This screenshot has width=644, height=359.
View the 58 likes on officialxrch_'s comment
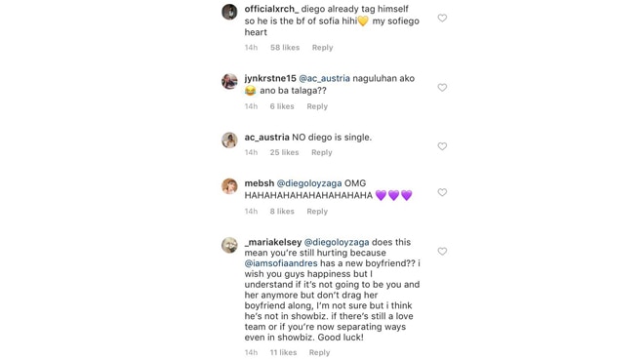coord(285,48)
